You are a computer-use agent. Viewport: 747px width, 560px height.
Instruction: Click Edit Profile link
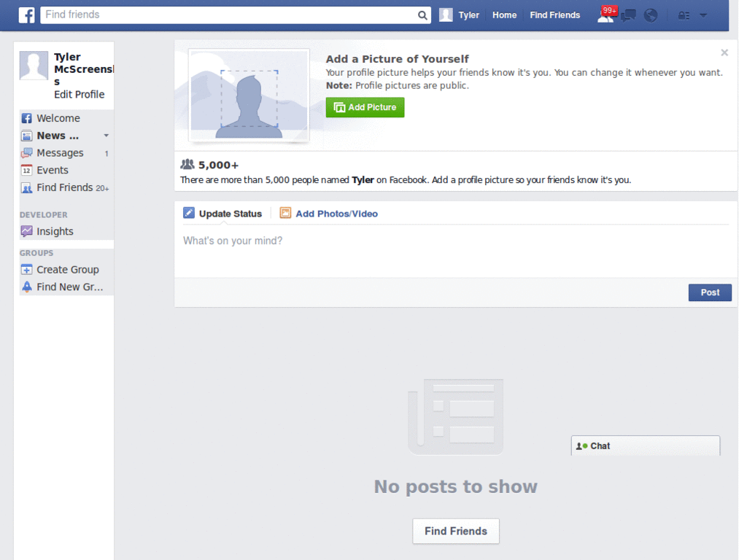79,94
